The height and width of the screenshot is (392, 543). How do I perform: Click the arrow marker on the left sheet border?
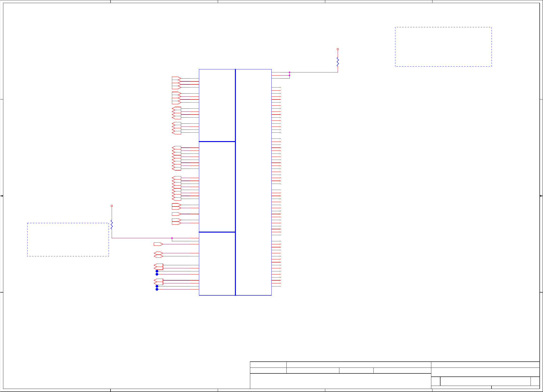pos(2,196)
